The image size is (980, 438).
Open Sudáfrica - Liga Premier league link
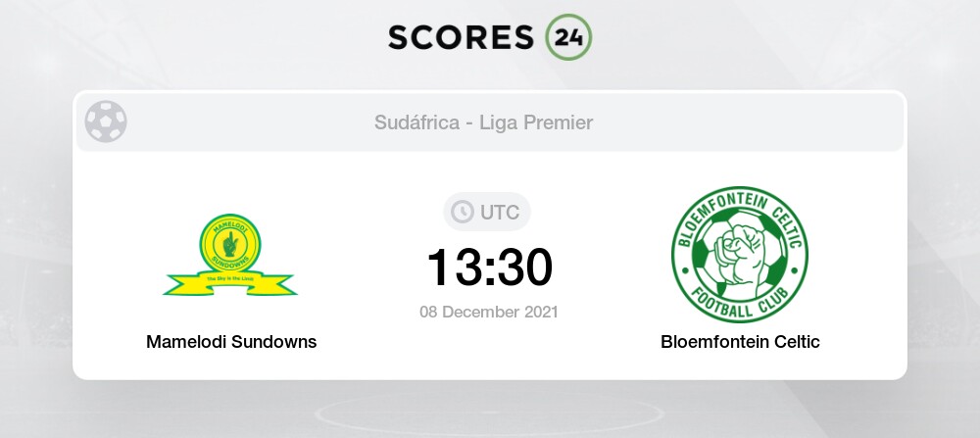click(x=483, y=122)
